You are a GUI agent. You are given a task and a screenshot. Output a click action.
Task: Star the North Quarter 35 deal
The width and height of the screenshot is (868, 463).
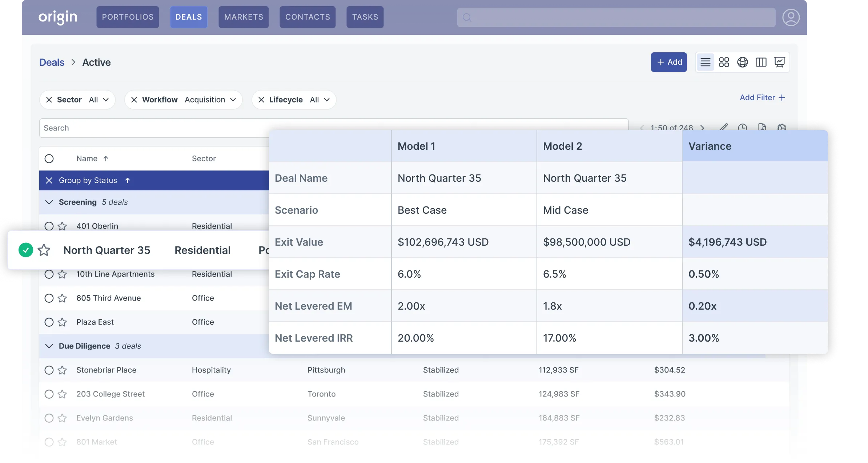(44, 250)
